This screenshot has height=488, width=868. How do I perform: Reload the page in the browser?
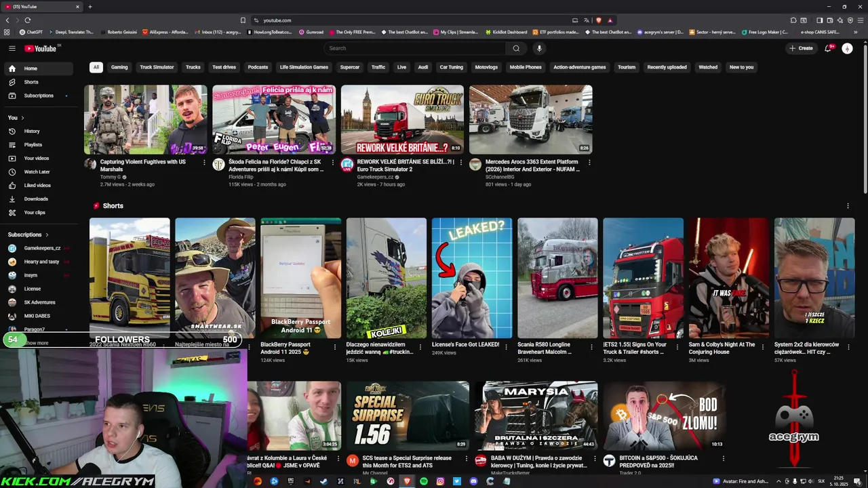pos(27,20)
